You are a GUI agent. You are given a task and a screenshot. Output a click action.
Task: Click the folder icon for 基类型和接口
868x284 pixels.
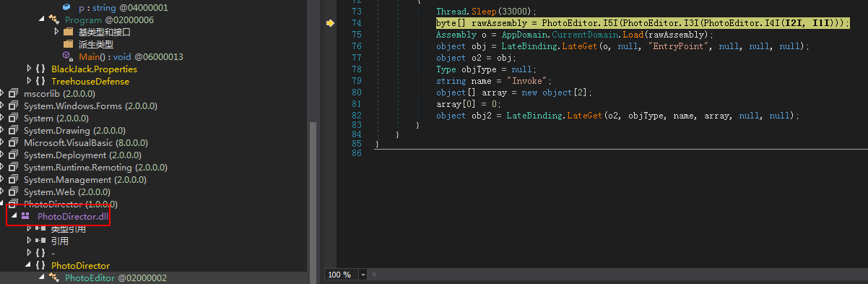click(68, 32)
